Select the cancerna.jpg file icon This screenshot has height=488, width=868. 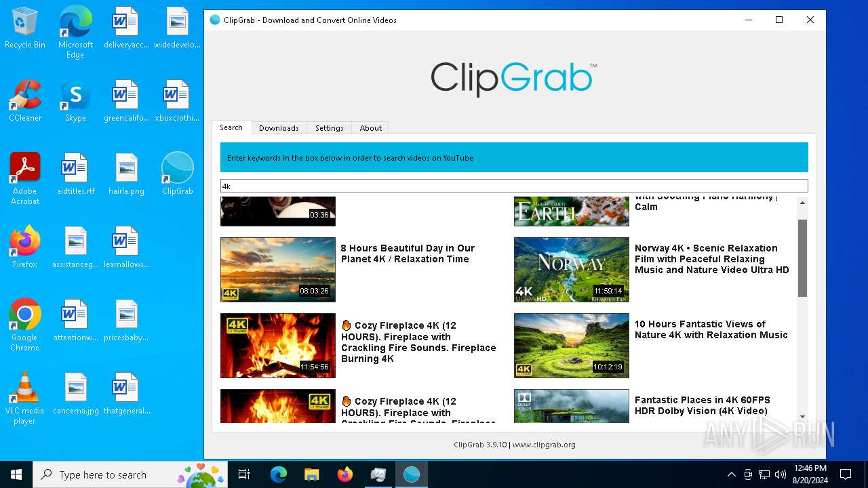pyautogui.click(x=75, y=394)
